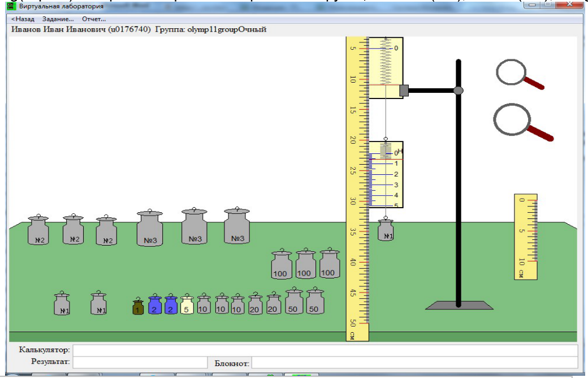Click the leftmost №2 weight
Image resolution: width=588 pixels, height=378 pixels.
(x=38, y=230)
